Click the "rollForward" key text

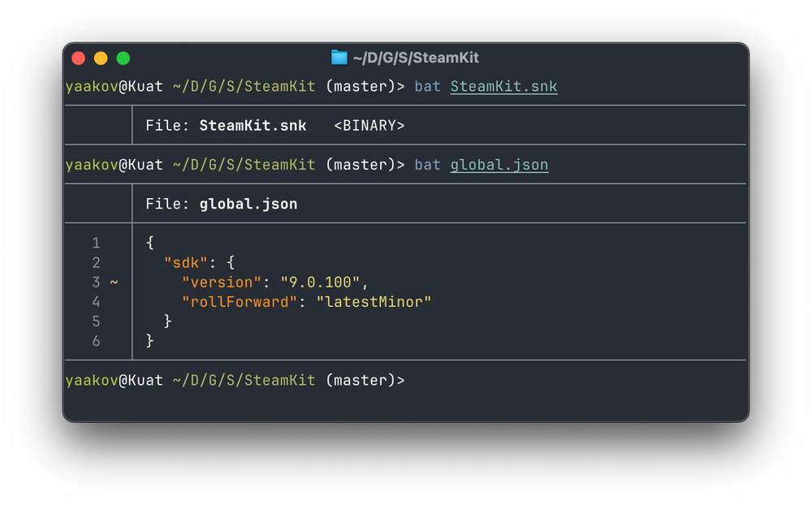pos(240,302)
